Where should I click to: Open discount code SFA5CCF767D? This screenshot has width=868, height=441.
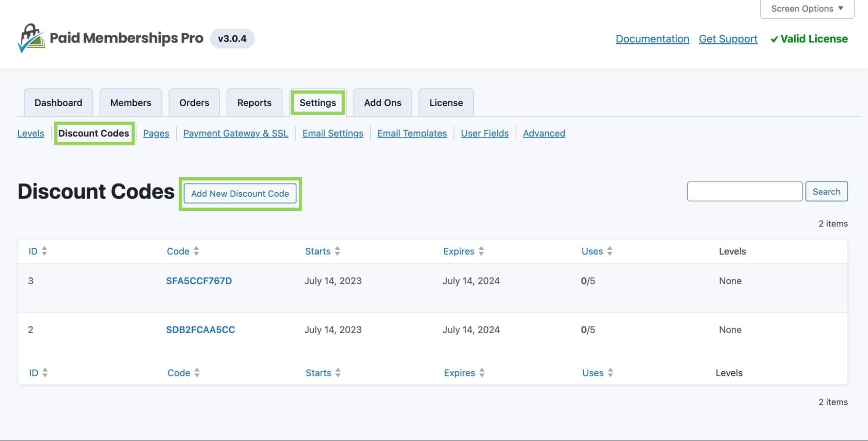point(199,281)
